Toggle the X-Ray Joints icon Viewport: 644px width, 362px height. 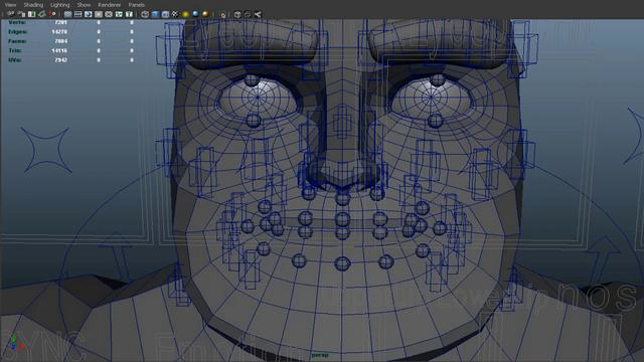coord(258,14)
